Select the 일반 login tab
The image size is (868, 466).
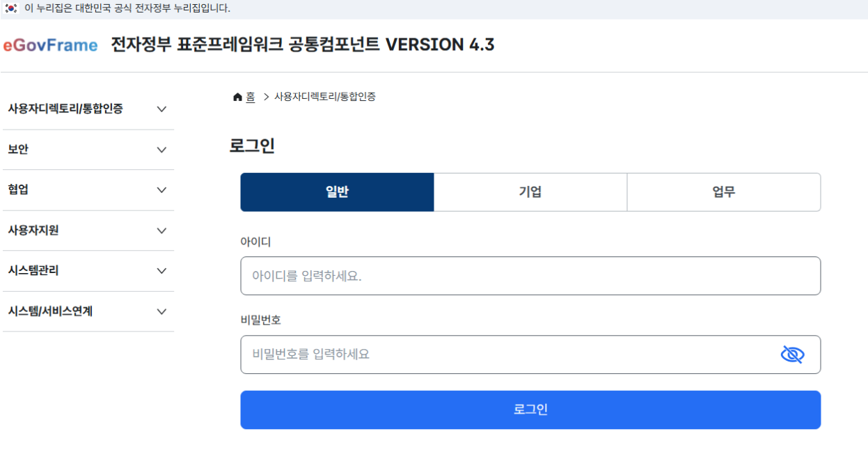click(x=337, y=192)
